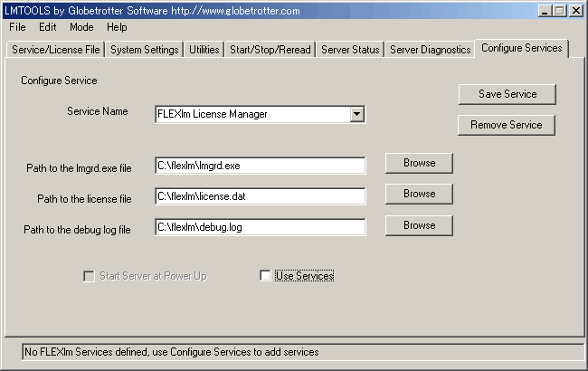Open the Mode menu
The width and height of the screenshot is (588, 371).
pyautogui.click(x=81, y=27)
